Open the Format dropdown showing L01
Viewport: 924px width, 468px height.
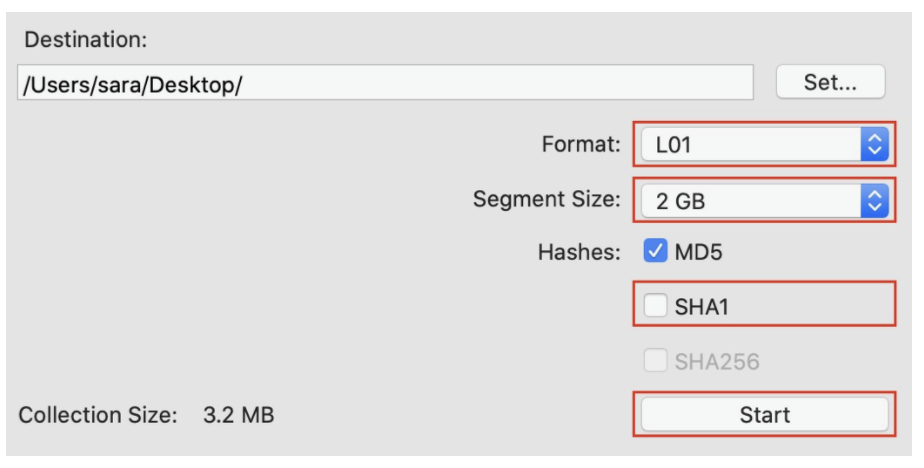(x=764, y=144)
